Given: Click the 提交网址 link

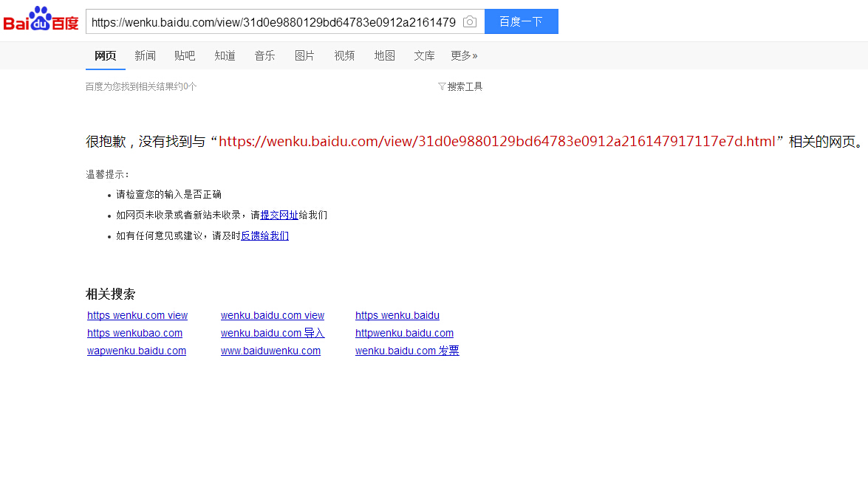Looking at the screenshot, I should click(279, 215).
